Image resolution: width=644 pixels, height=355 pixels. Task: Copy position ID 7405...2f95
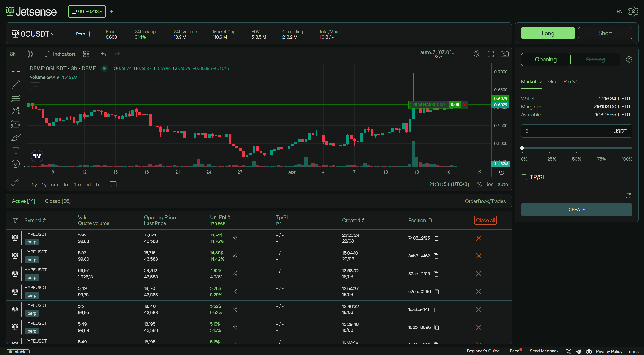coord(436,238)
